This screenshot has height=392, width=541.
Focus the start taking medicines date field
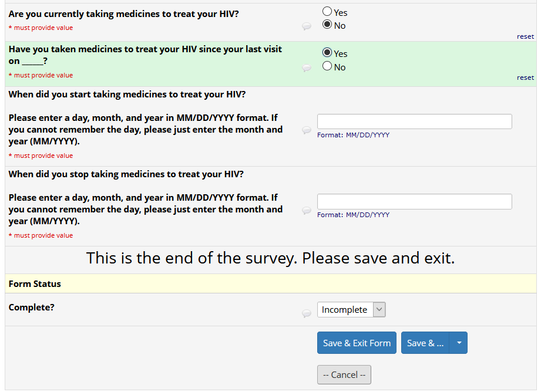coord(414,121)
